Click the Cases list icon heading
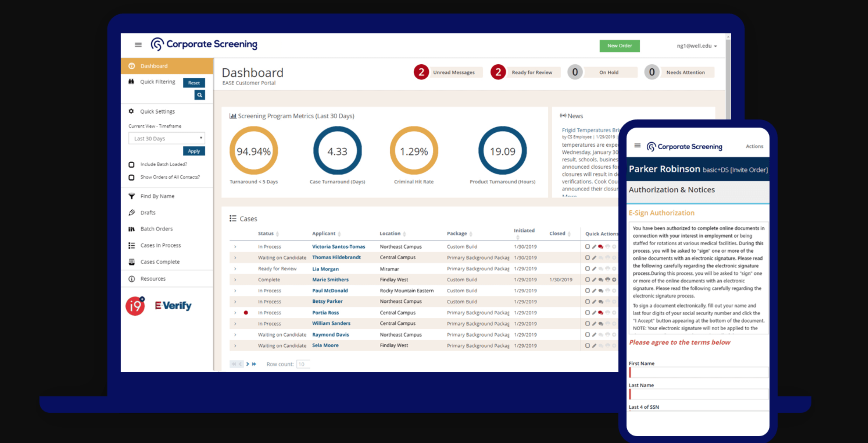 tap(233, 219)
